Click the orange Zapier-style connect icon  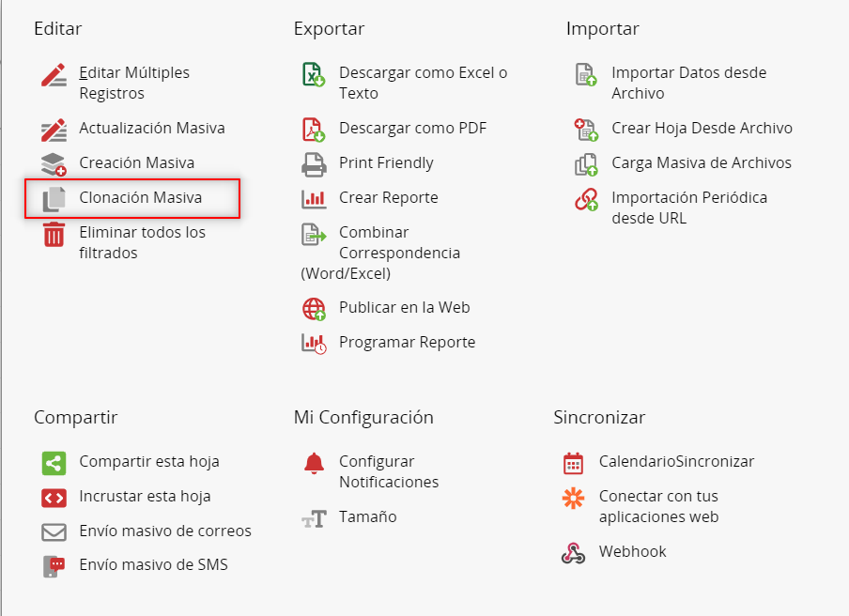(573, 498)
